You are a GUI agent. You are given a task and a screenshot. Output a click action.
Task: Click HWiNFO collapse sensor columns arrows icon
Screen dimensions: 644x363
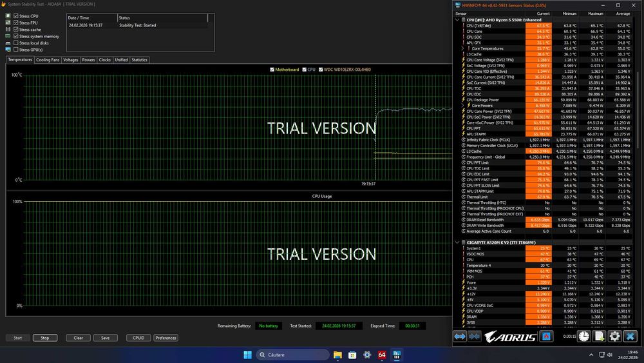[475, 337]
